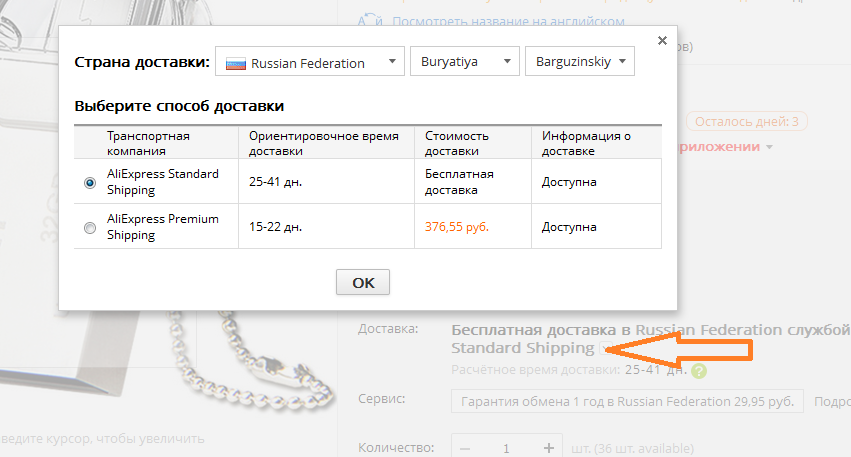Expand the Standard Shipping arrow under Доставка
Screen dimensions: 851x457
(606, 348)
